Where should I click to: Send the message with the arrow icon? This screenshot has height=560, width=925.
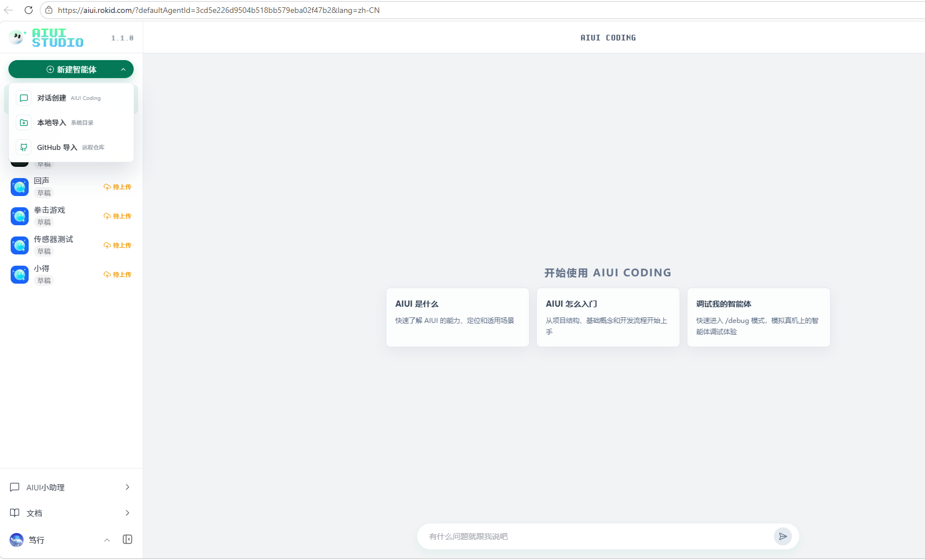tap(783, 536)
